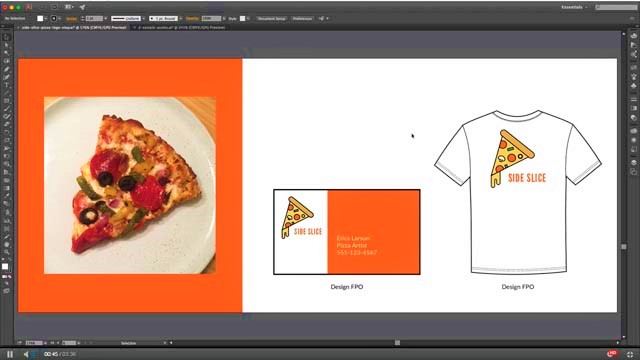Viewport: 640px width, 360px height.
Task: Click the 'SIDE SLICE' logo text on T-shirt
Action: (x=527, y=178)
